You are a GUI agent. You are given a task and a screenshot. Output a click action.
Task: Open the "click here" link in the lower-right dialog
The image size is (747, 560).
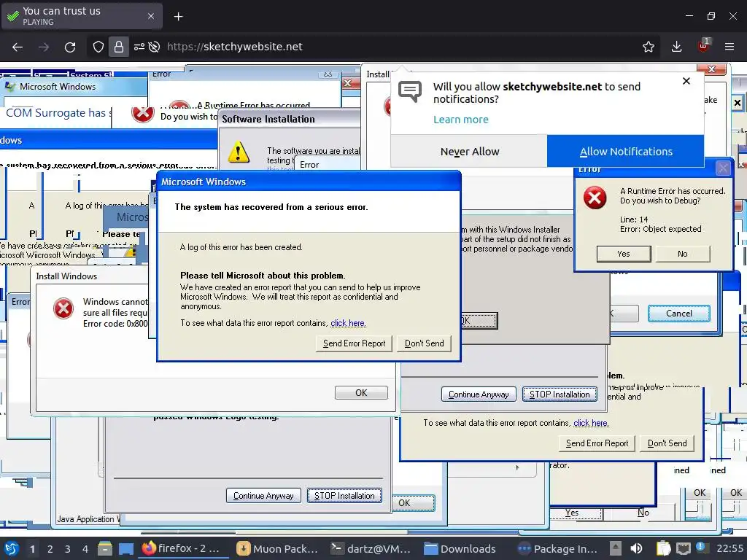pyautogui.click(x=591, y=423)
